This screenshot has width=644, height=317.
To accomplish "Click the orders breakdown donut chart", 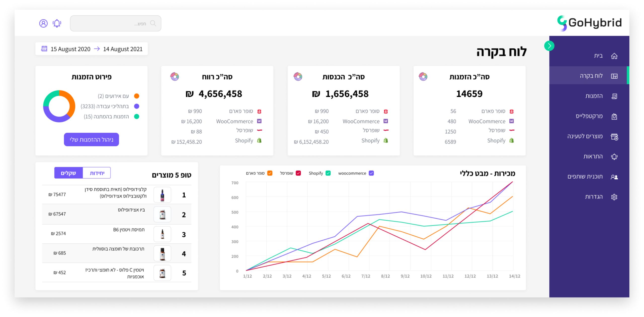I will [x=59, y=106].
